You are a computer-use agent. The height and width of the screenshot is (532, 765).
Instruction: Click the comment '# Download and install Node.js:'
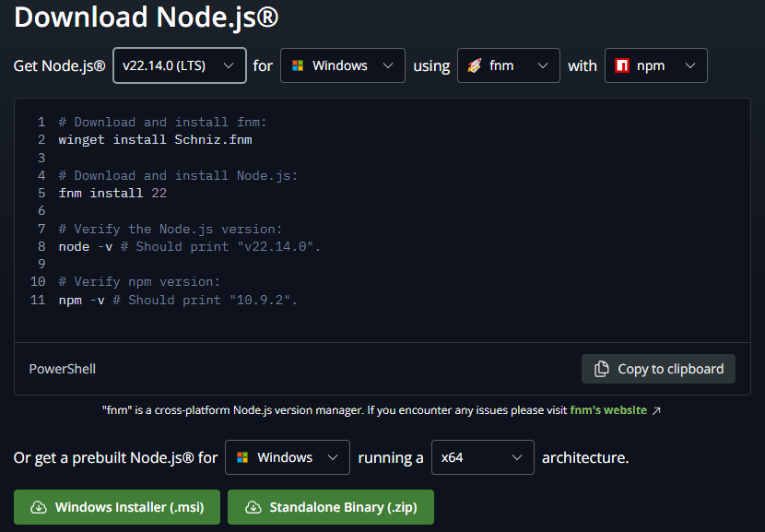pos(178,176)
